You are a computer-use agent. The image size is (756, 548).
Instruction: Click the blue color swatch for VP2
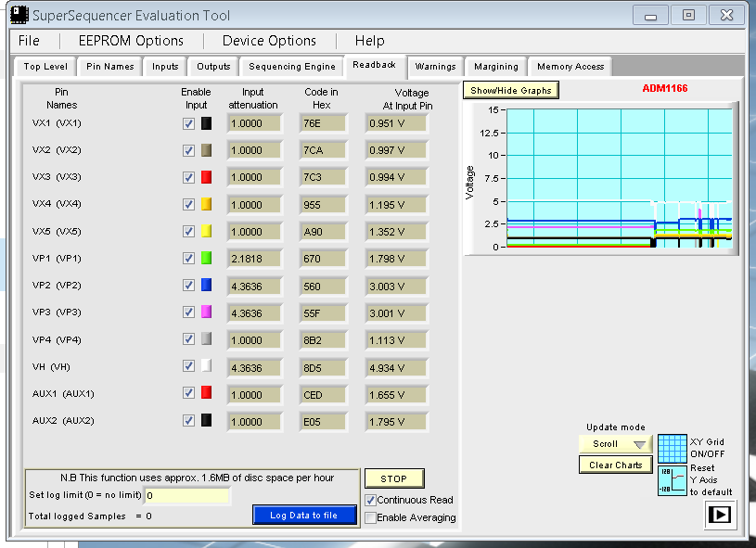[x=206, y=286]
